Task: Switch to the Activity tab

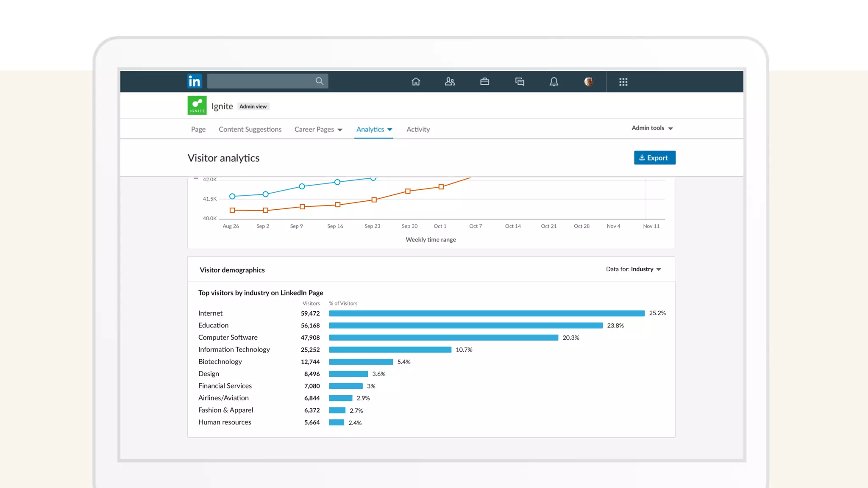Action: [x=418, y=129]
